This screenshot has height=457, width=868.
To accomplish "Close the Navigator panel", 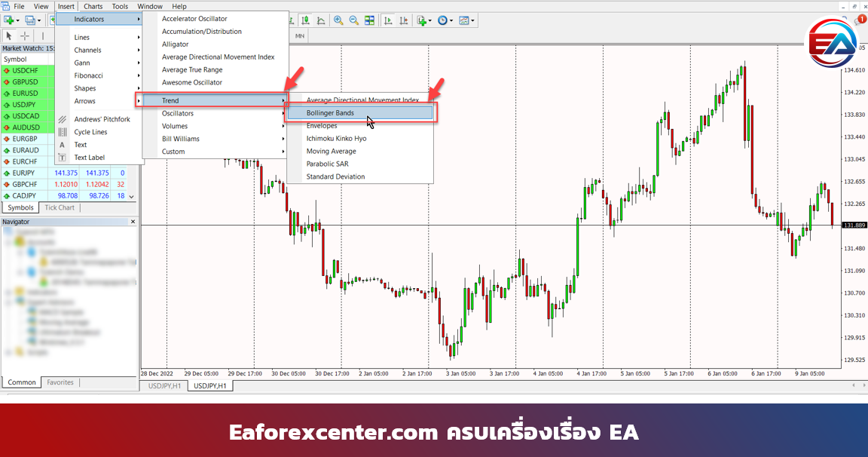I will (x=133, y=222).
